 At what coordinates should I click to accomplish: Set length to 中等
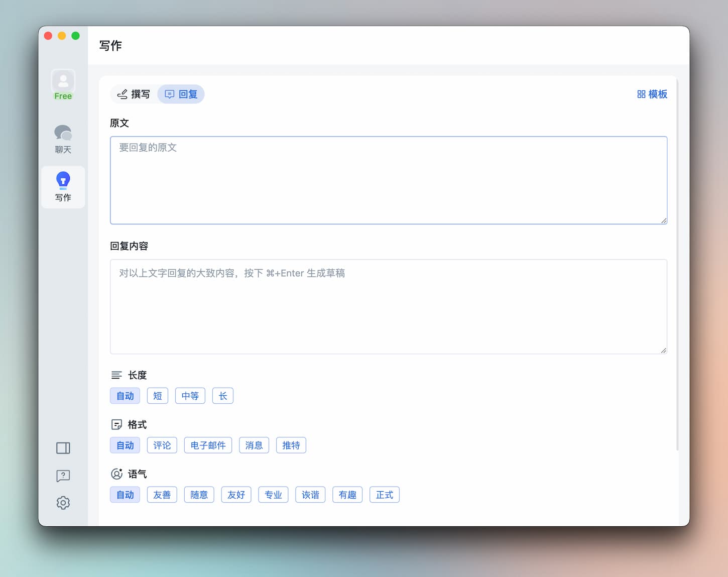pyautogui.click(x=190, y=396)
